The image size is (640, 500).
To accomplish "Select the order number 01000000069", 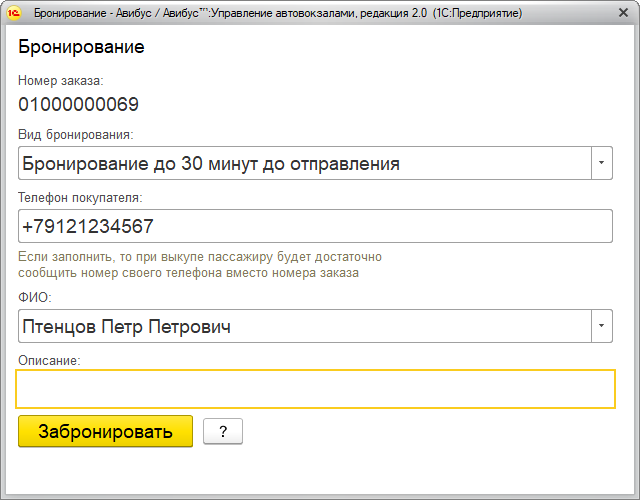I will coord(78,105).
